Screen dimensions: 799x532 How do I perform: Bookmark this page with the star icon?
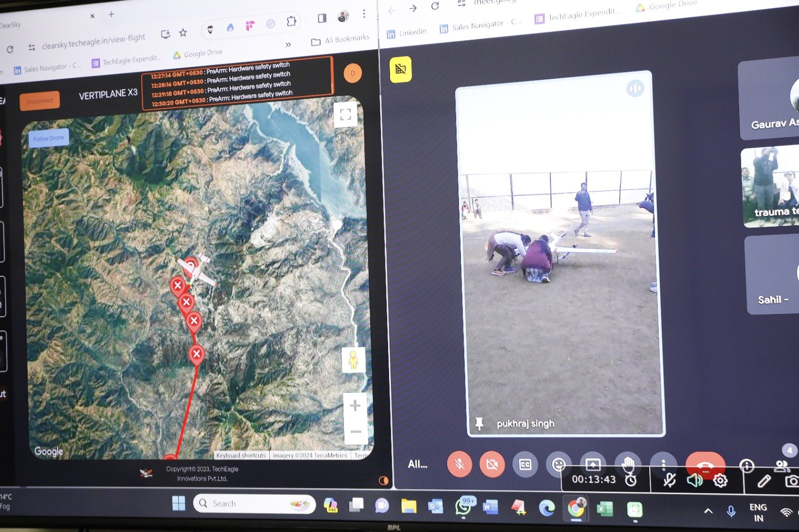click(183, 33)
